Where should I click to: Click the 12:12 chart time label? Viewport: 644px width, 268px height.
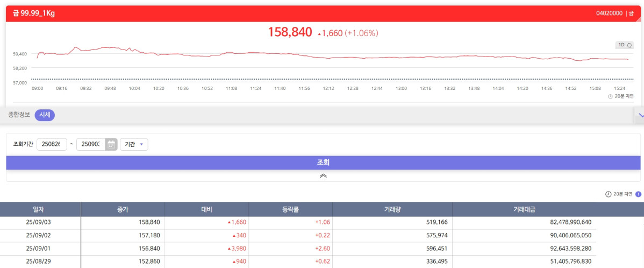328,88
